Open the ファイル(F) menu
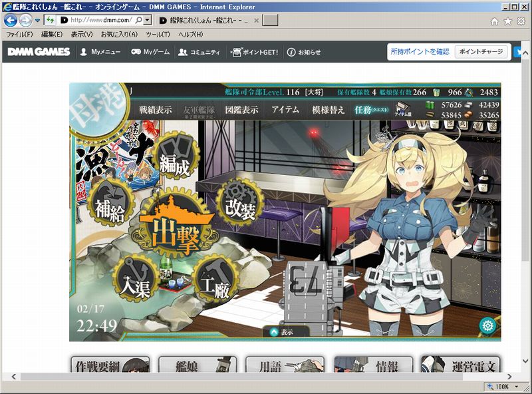The width and height of the screenshot is (532, 394). pos(19,35)
